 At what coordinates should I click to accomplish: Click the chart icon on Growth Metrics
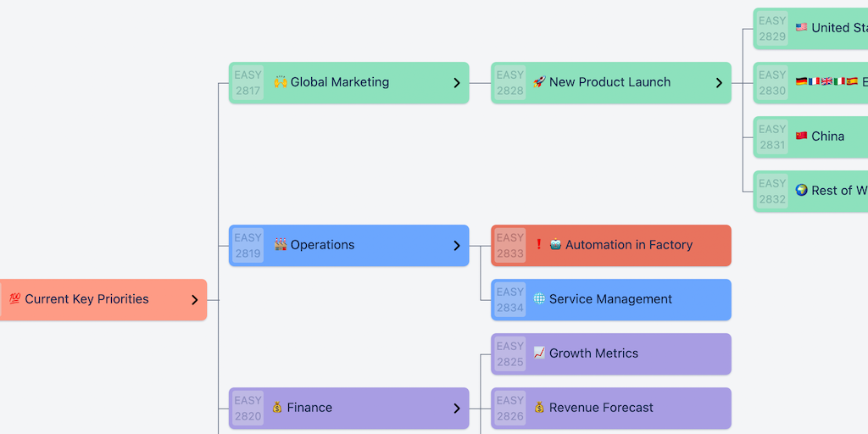pyautogui.click(x=539, y=353)
